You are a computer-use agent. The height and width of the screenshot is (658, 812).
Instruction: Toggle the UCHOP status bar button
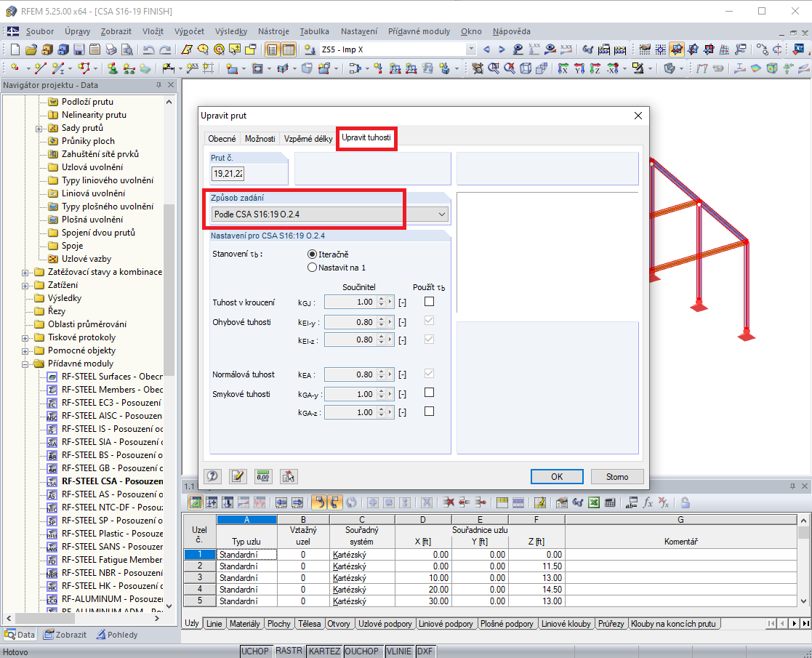pyautogui.click(x=254, y=651)
